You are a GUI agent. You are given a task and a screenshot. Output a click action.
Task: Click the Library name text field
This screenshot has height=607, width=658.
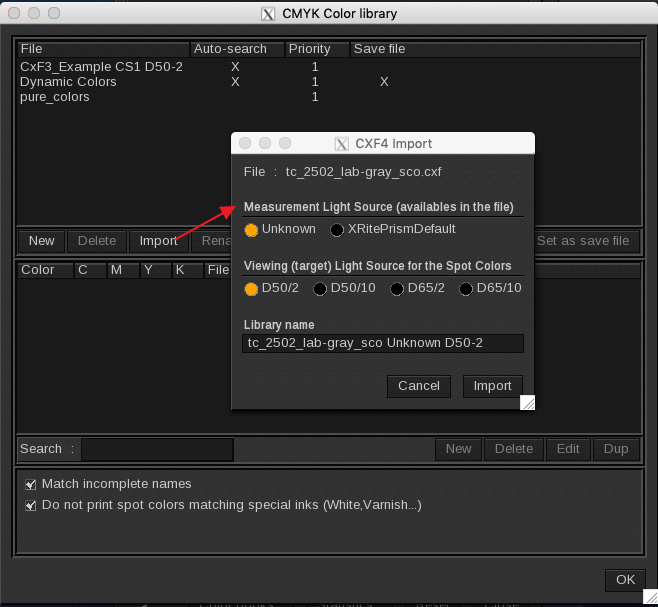coord(383,343)
